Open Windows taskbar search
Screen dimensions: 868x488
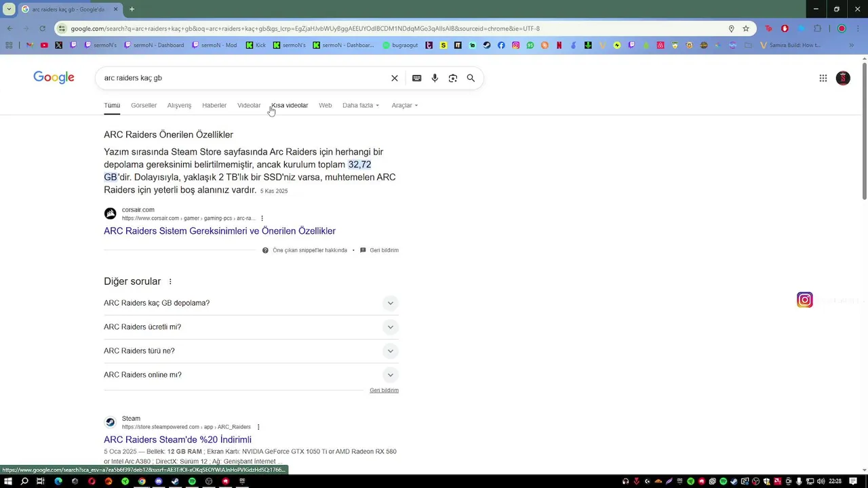(24, 481)
